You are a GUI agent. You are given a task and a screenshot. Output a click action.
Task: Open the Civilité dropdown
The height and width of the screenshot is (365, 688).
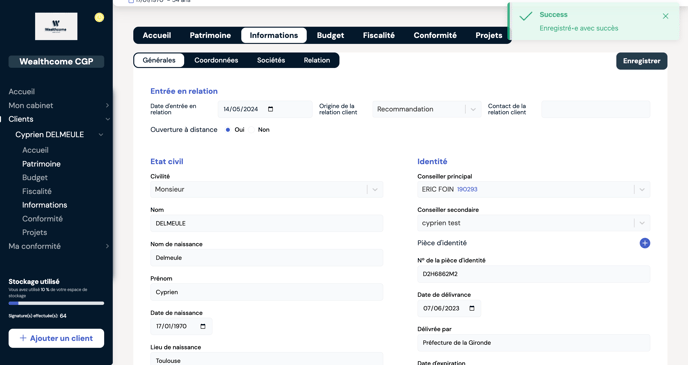click(x=267, y=190)
